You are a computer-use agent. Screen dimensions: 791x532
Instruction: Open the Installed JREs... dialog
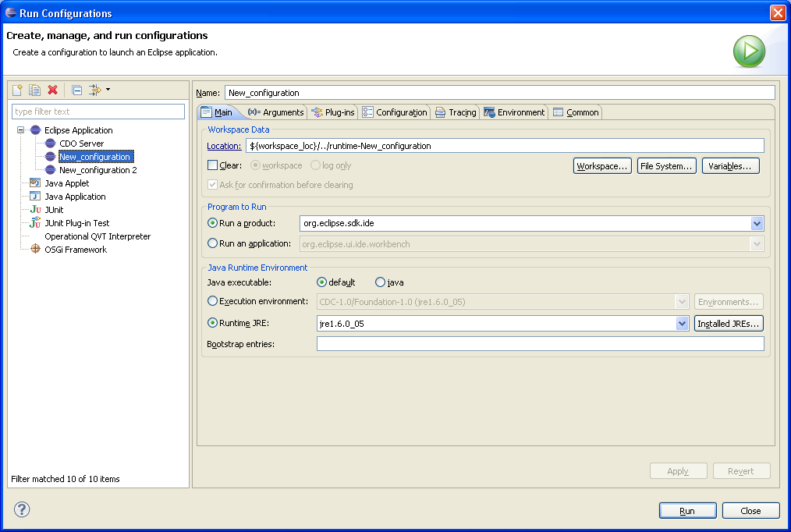coord(729,323)
